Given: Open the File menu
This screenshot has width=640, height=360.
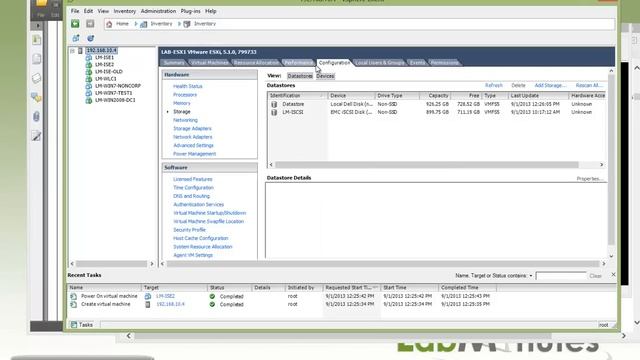Looking at the screenshot, I should click(75, 11).
